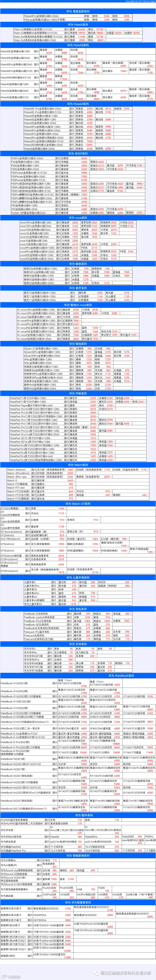Click the '华为 MateX系列' section header
The width and height of the screenshot is (156, 980).
tap(78, 25)
